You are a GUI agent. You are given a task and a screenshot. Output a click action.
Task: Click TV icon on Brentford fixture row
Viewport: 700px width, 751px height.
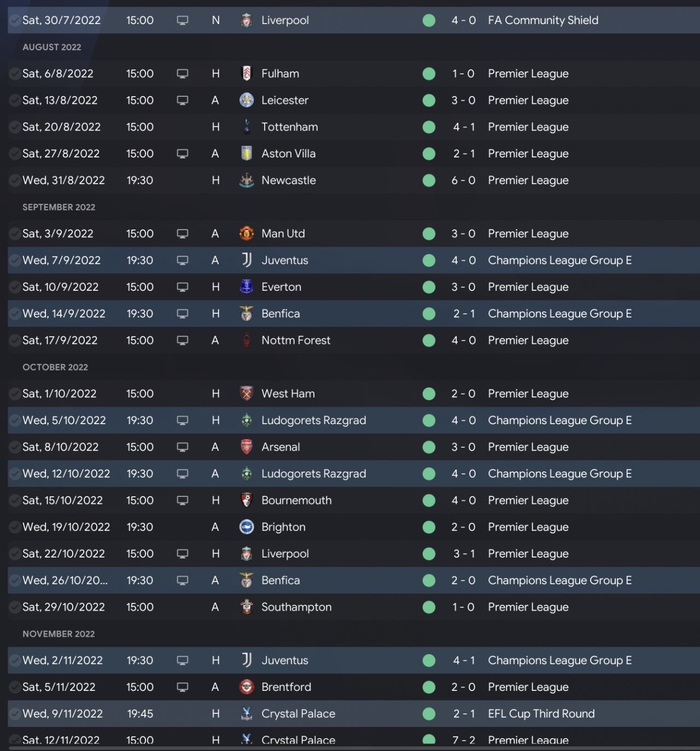pos(183,687)
